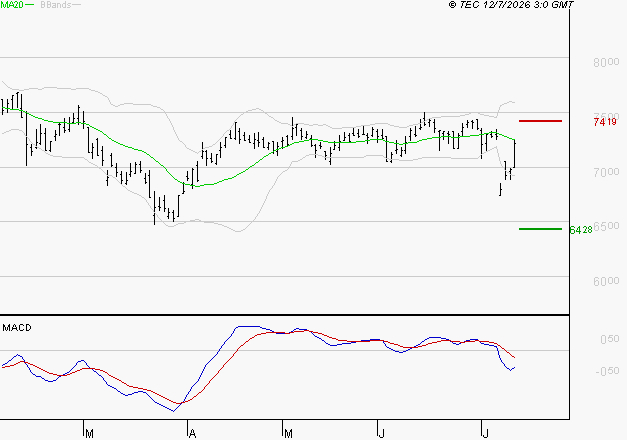The image size is (627, 440).
Task: Click the 8000 price axis label
Action: [x=606, y=62]
